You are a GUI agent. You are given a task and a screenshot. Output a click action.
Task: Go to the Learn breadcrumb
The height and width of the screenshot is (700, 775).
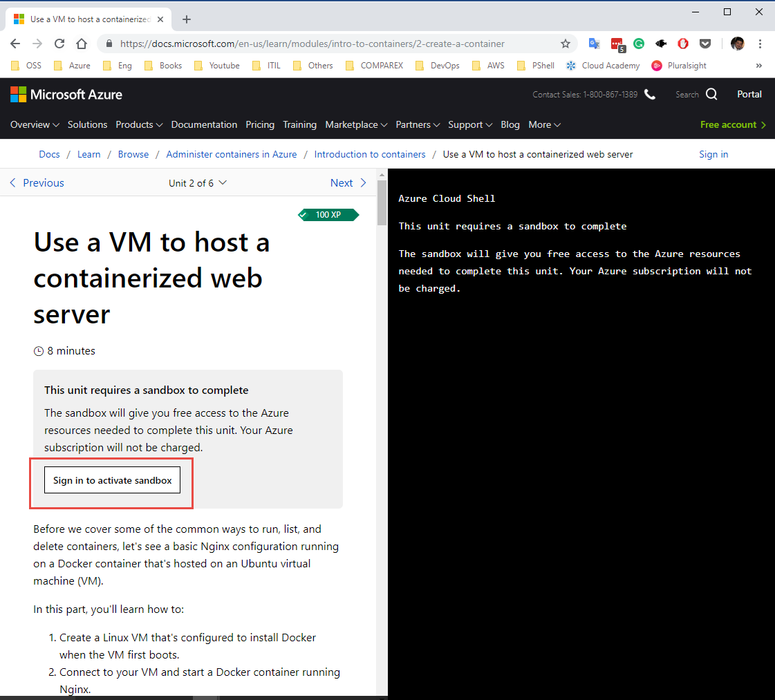coord(89,154)
